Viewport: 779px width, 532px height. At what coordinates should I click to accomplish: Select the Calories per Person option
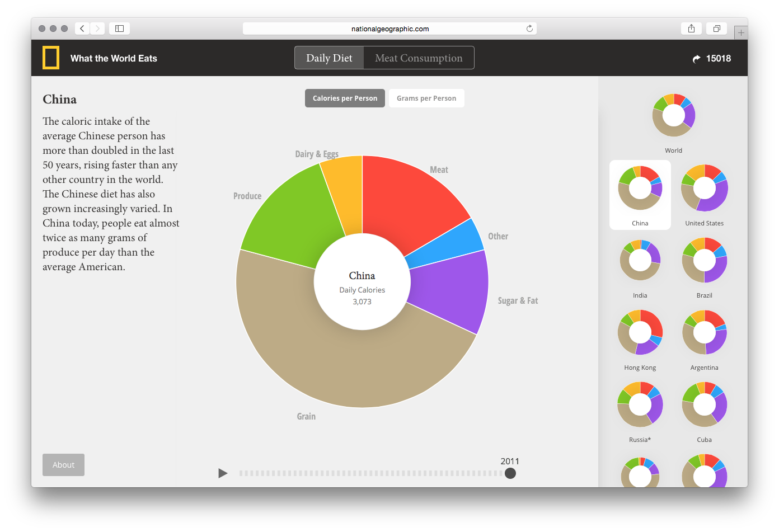coord(345,98)
